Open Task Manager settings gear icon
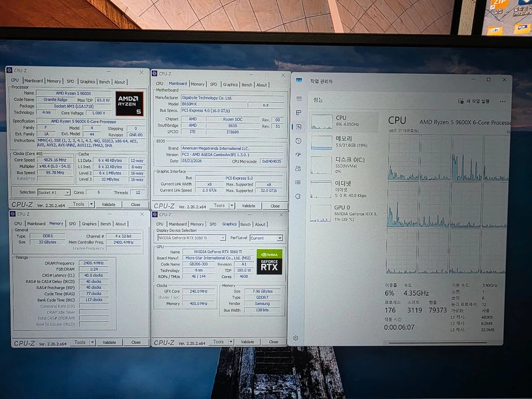This screenshot has width=532, height=399. 296,338
